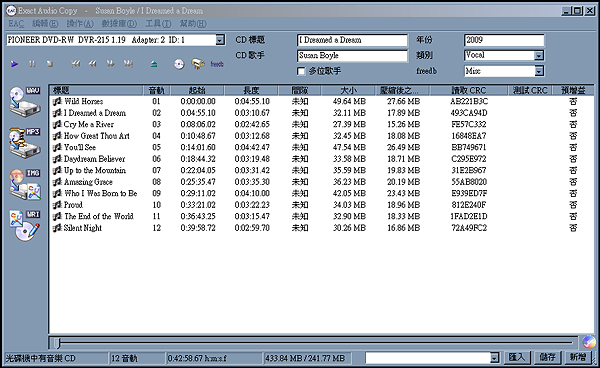Open the 工具(T) menu
Image resolution: width=600 pixels, height=368 pixels.
[x=158, y=24]
